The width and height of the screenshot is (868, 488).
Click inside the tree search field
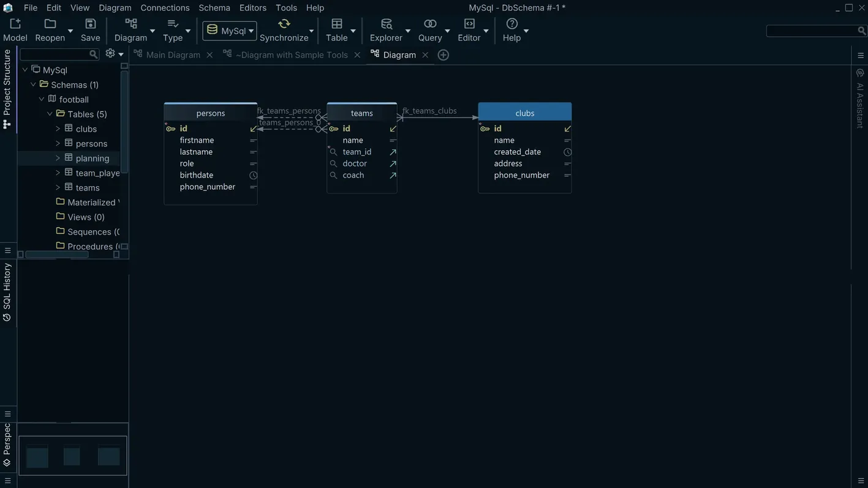55,53
